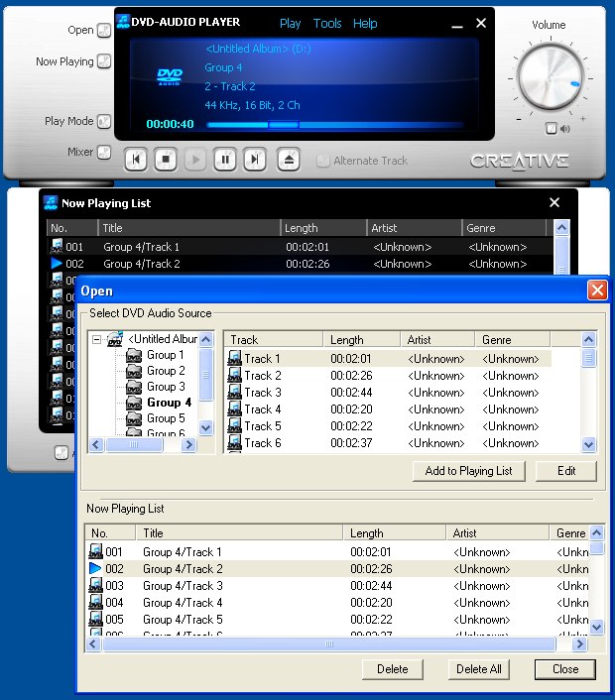Select Group 1 in the tree
This screenshot has width=615, height=700.
coord(166,355)
